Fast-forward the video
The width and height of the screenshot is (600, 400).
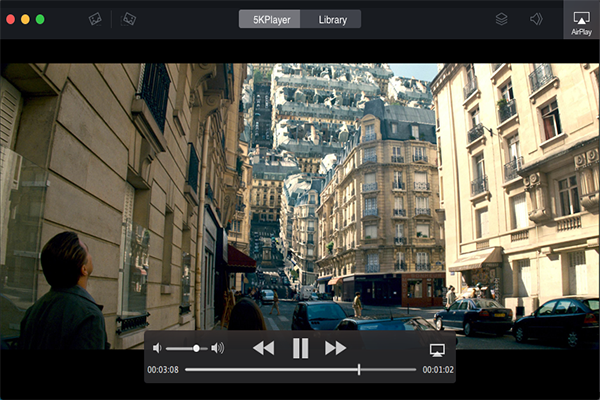(x=335, y=348)
